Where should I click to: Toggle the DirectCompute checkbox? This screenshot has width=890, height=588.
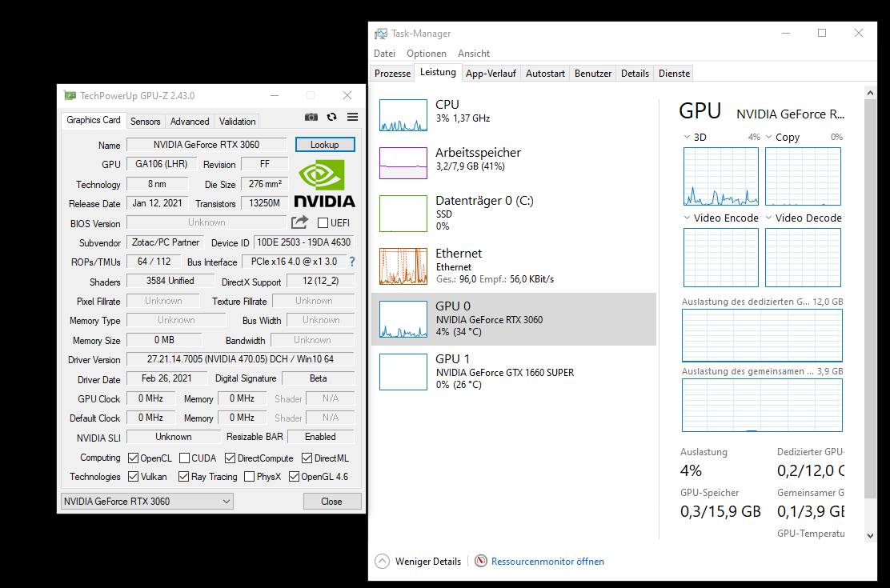230,458
